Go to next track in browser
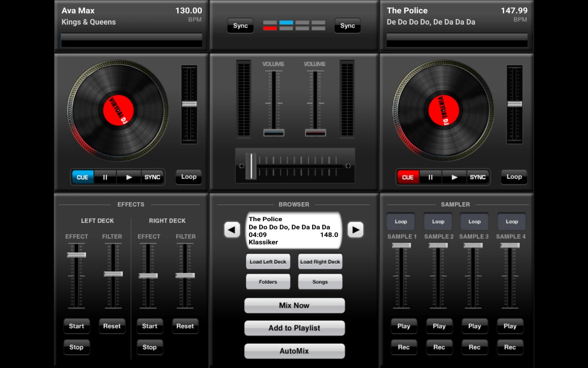The image size is (588, 368). 356,230
